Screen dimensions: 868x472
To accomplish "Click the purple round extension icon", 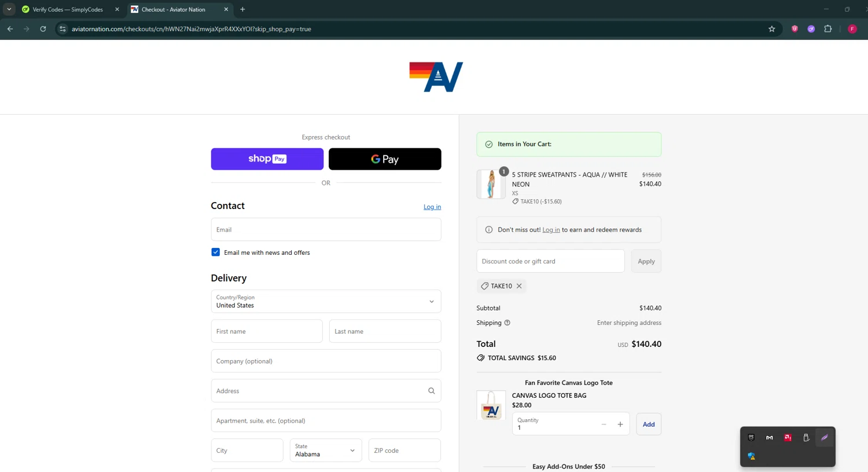I will pos(811,29).
